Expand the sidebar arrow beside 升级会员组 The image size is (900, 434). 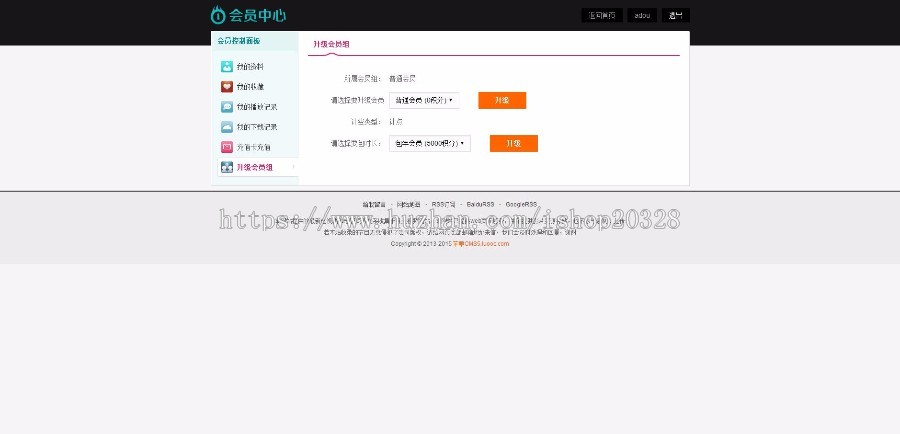coord(293,167)
